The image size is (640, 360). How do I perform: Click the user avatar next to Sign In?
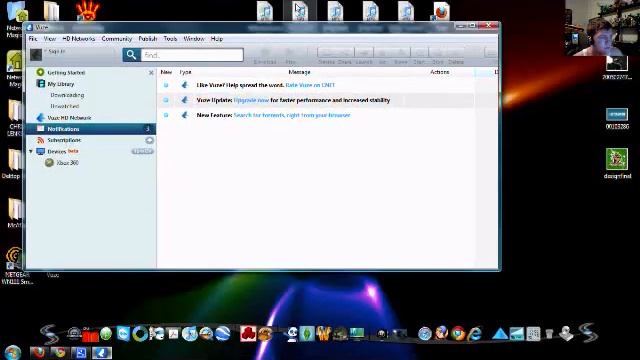coord(36,55)
